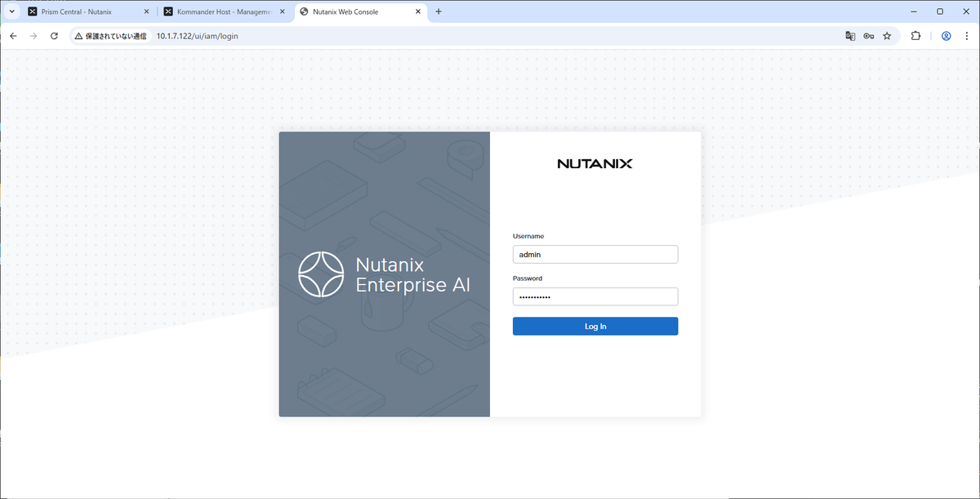Go forward to next page
Viewport: 980px width, 499px height.
[x=33, y=36]
